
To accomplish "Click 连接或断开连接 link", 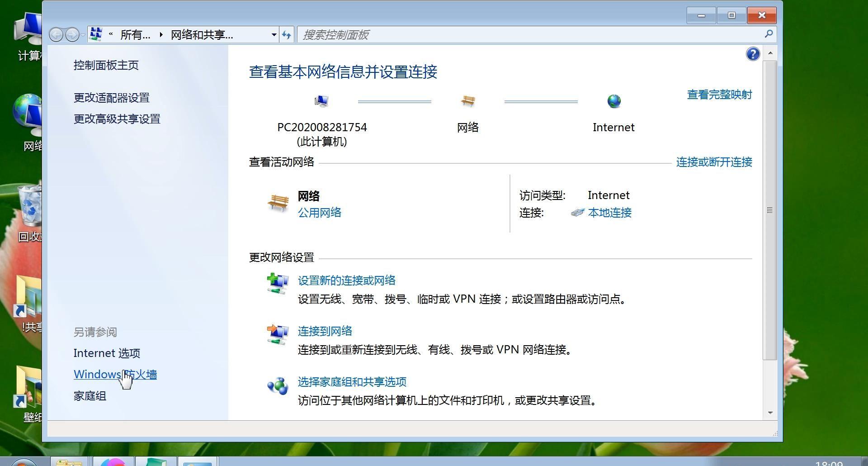I will 714,162.
